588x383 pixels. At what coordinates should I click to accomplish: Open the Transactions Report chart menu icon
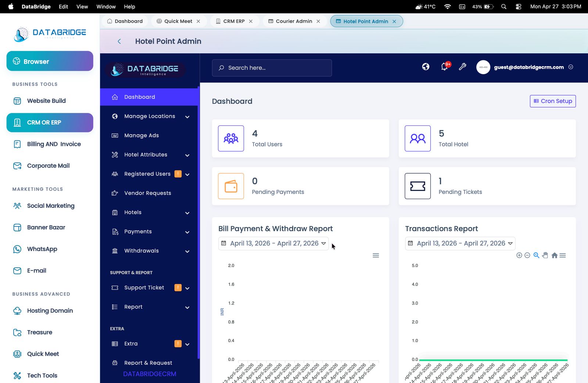563,255
